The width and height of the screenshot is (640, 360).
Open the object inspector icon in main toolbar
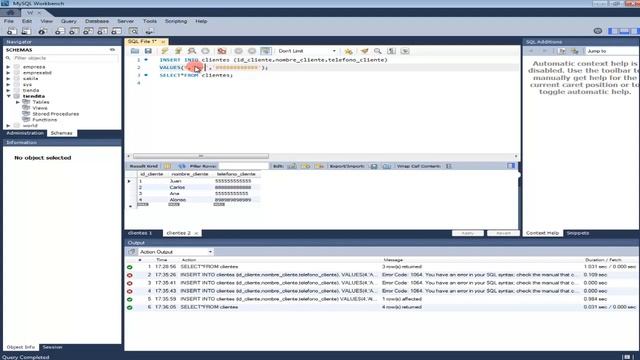point(42,31)
